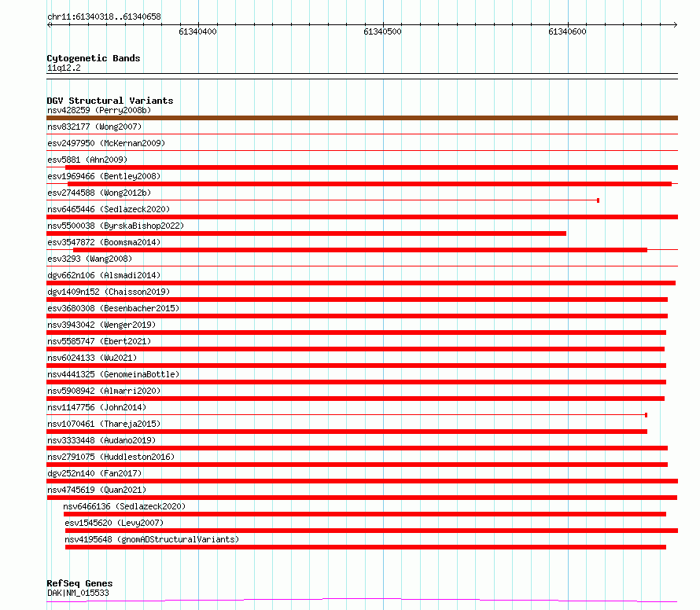Select esv1969466 (Bentley2008) variant label
Viewport: 700px width, 610px height.
click(x=104, y=176)
